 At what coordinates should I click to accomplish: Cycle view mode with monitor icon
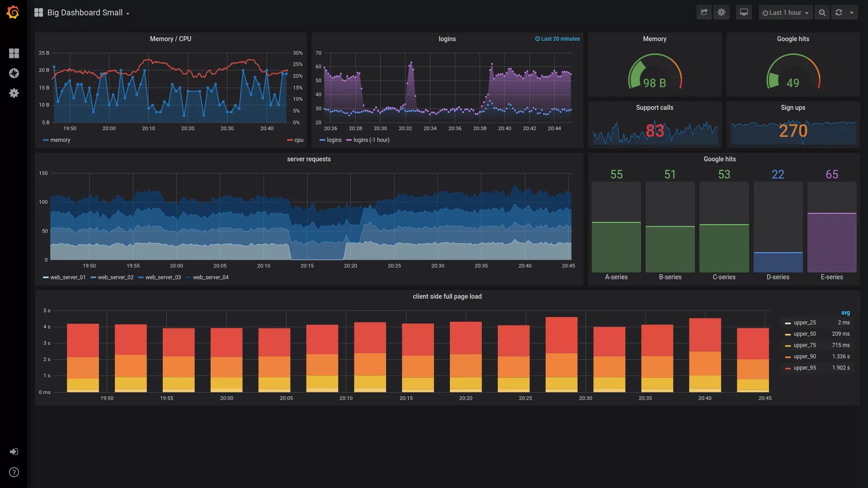[x=744, y=13]
